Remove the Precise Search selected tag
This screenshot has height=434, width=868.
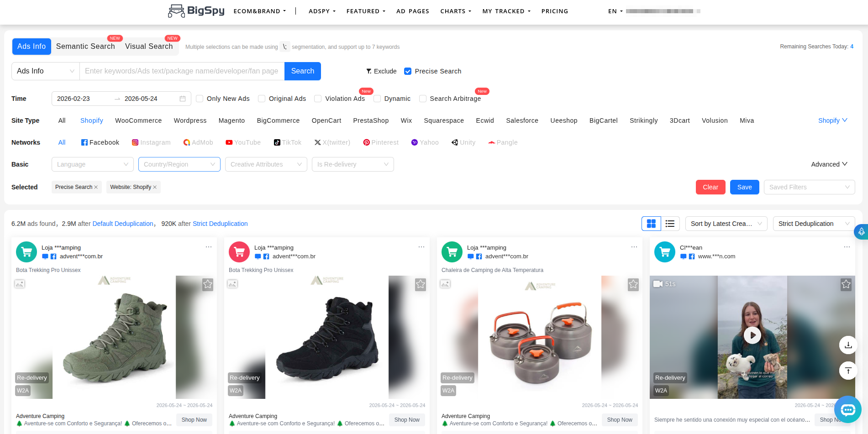[x=96, y=187]
